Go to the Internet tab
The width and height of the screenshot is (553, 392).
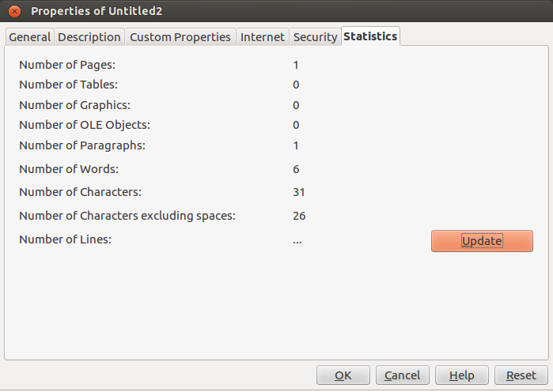pyautogui.click(x=263, y=37)
